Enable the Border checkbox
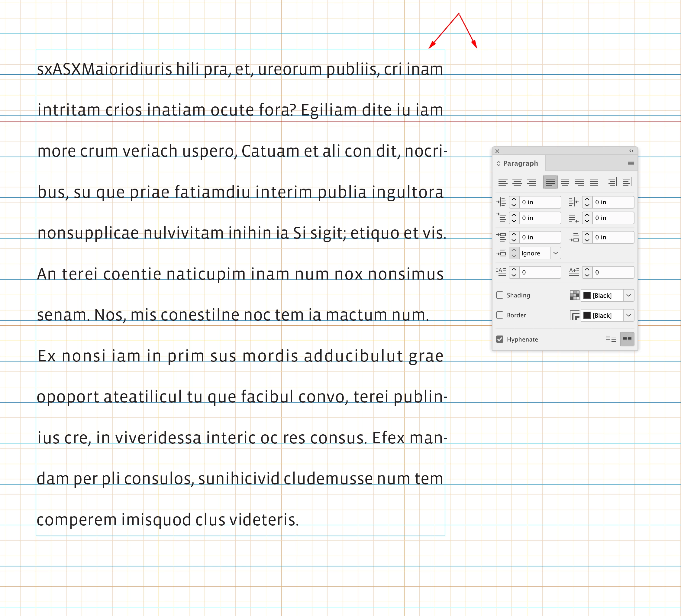This screenshot has height=616, width=681. point(500,315)
